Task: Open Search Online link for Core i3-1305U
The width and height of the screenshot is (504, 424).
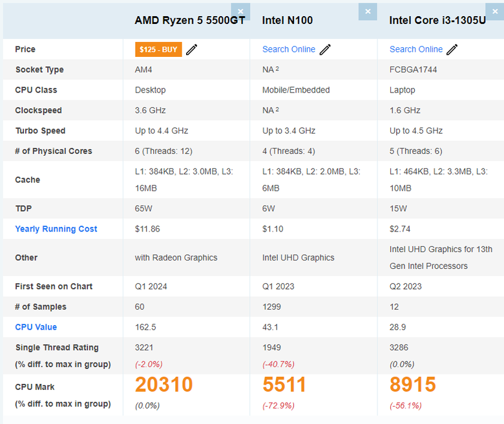Action: pos(416,49)
